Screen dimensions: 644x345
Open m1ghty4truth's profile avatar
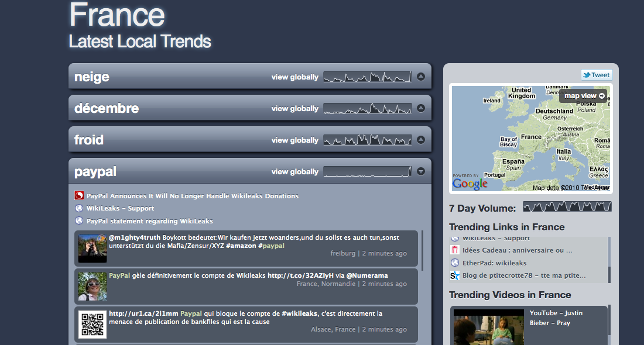click(93, 249)
